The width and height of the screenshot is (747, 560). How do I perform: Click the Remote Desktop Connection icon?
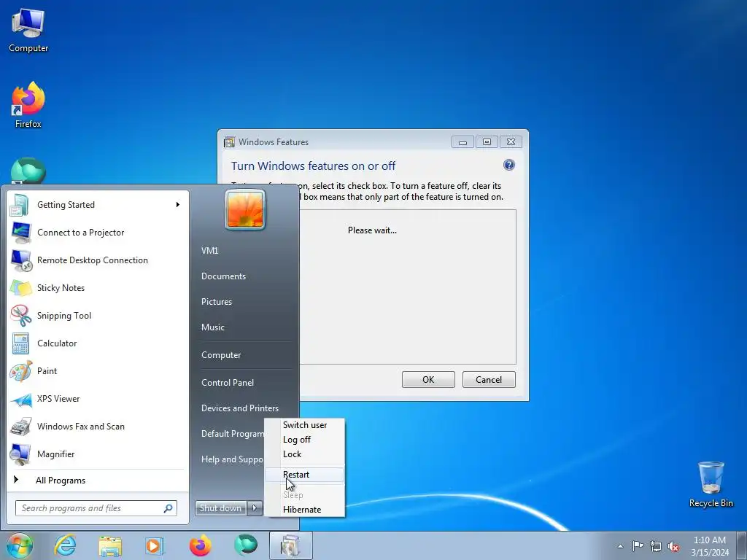click(x=20, y=260)
